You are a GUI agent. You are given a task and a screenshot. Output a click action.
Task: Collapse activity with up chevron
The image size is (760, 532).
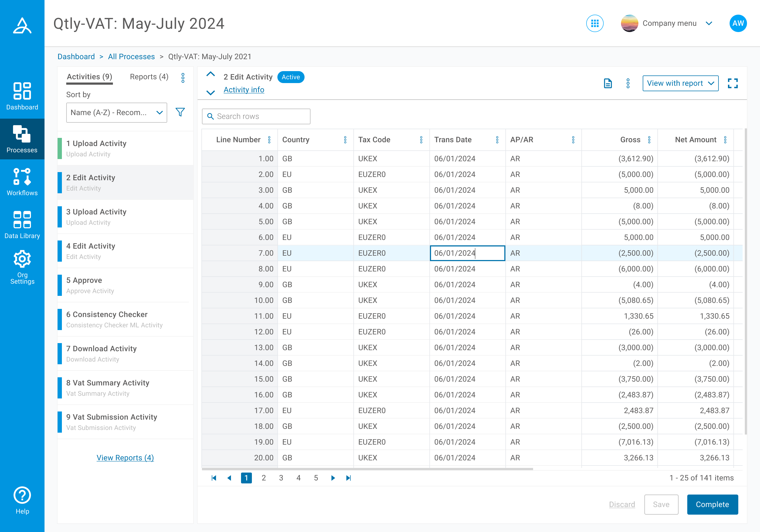211,74
